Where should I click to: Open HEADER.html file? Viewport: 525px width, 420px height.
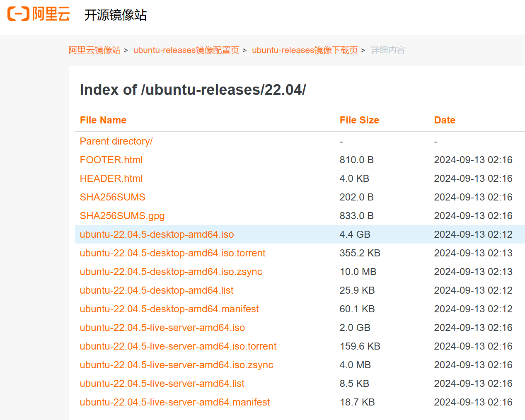(x=111, y=179)
